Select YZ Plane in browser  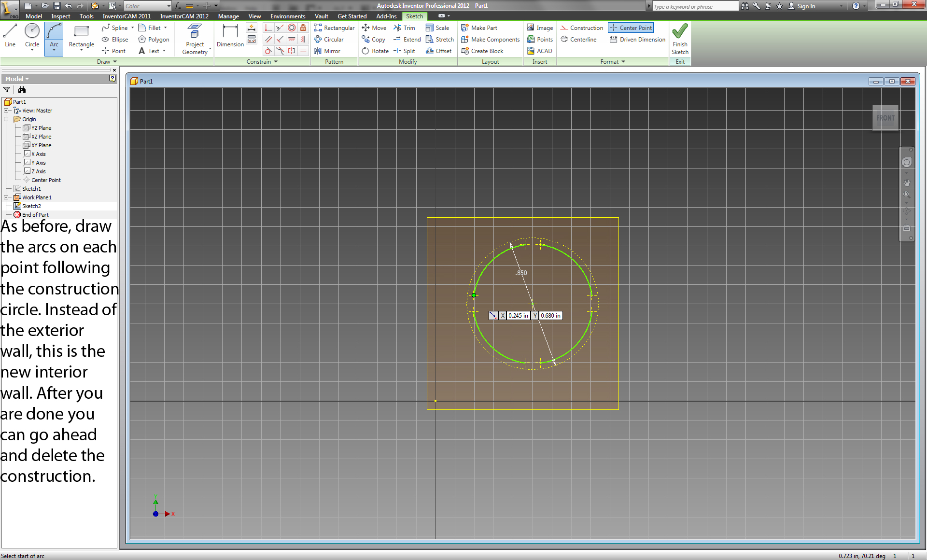(41, 128)
